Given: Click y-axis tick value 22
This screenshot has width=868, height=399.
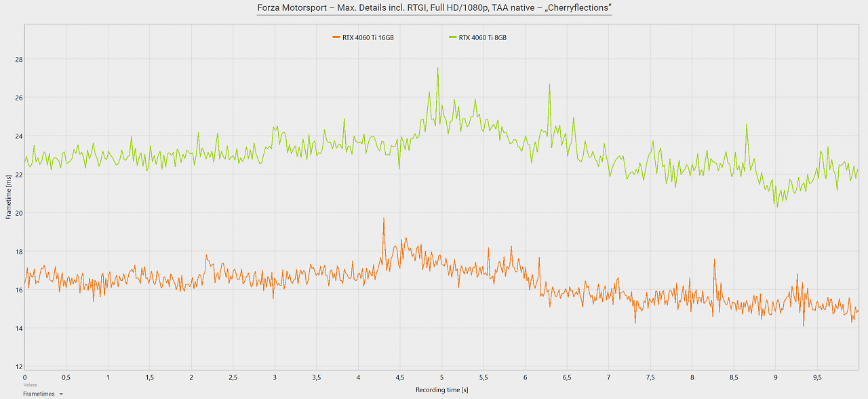Looking at the screenshot, I should (19, 175).
